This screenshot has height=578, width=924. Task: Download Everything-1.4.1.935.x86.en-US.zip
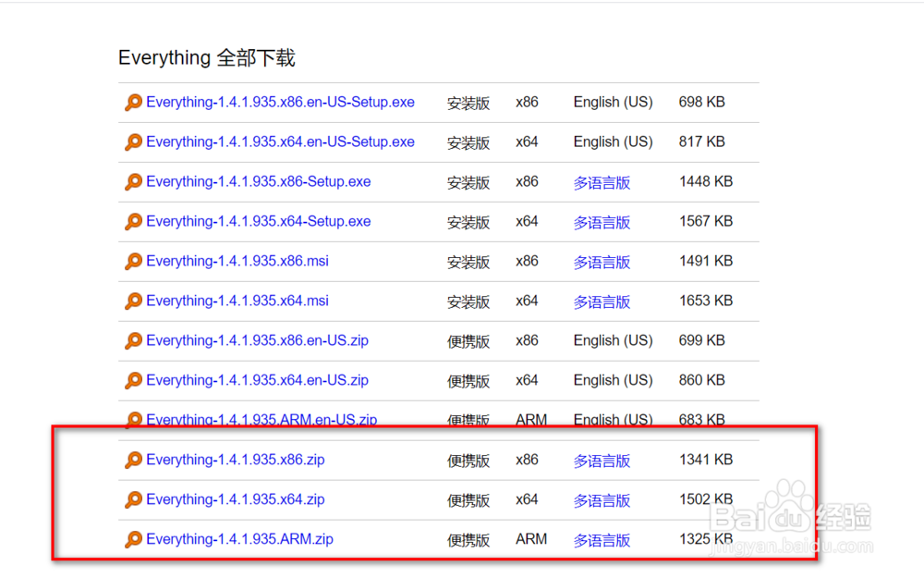pos(257,340)
